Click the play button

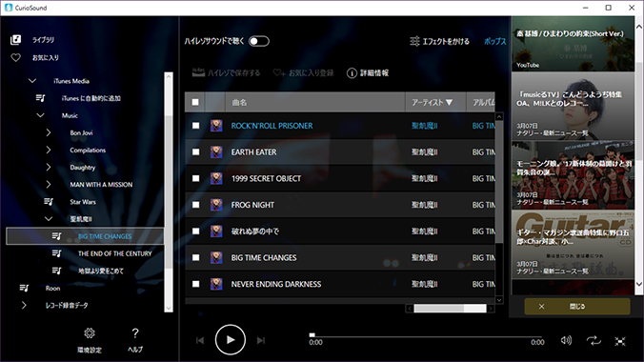(230, 340)
